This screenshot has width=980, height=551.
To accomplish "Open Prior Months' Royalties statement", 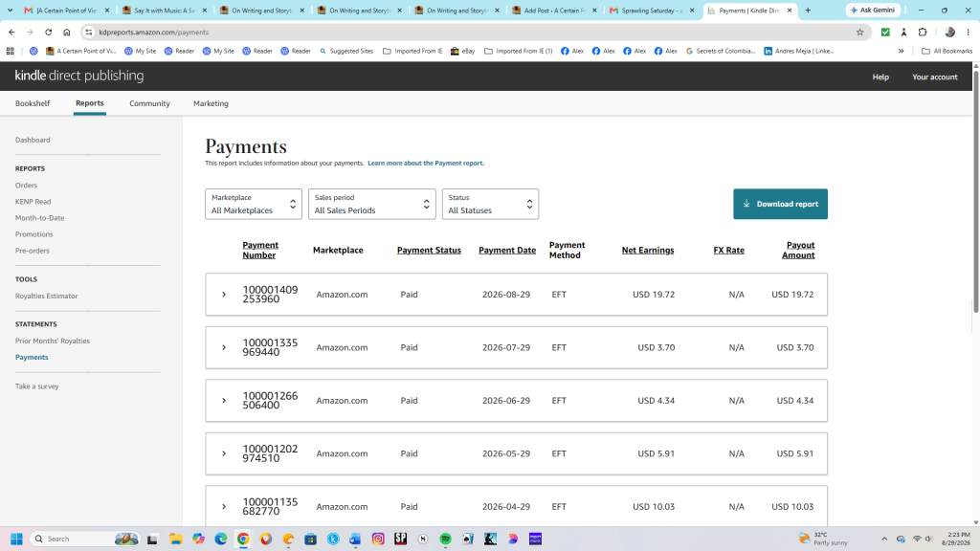I will tap(53, 341).
